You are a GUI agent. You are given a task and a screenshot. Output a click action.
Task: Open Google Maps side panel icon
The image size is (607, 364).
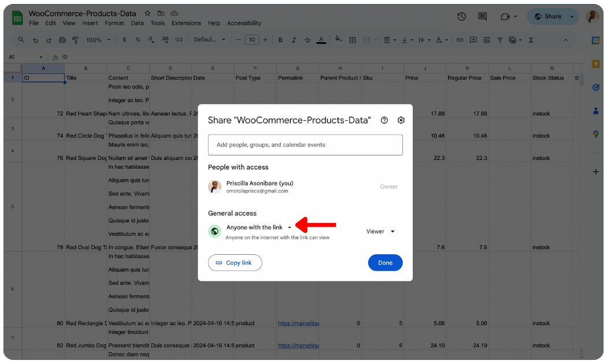pyautogui.click(x=595, y=134)
